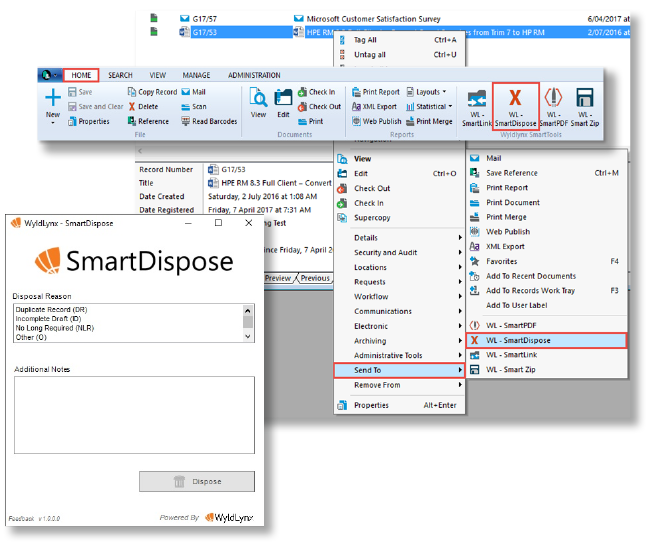
Task: Click Print in Documents group
Action: [310, 121]
